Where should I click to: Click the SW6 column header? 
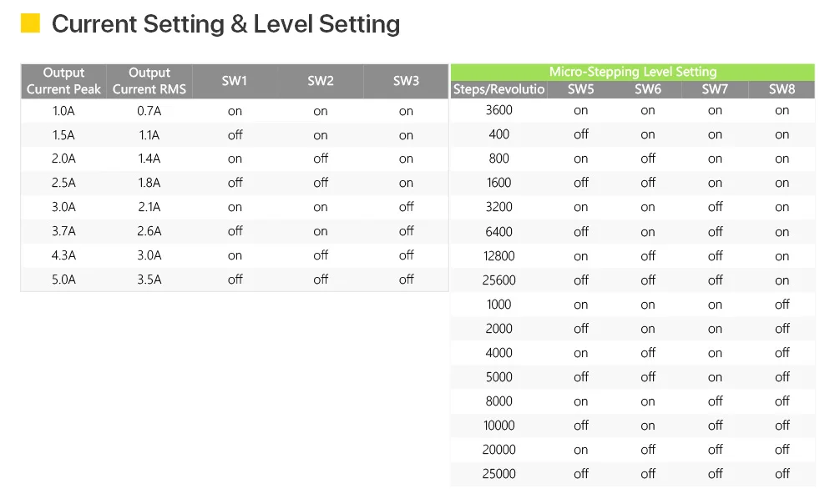648,89
